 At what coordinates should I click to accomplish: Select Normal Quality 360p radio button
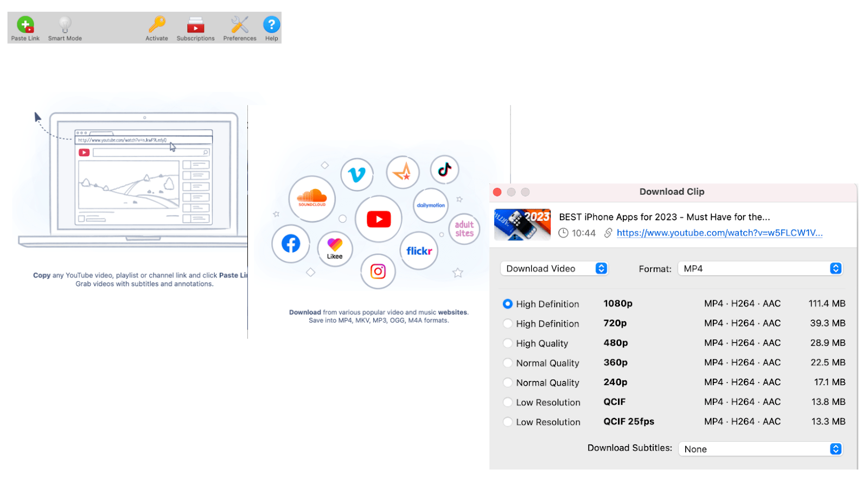pyautogui.click(x=508, y=363)
